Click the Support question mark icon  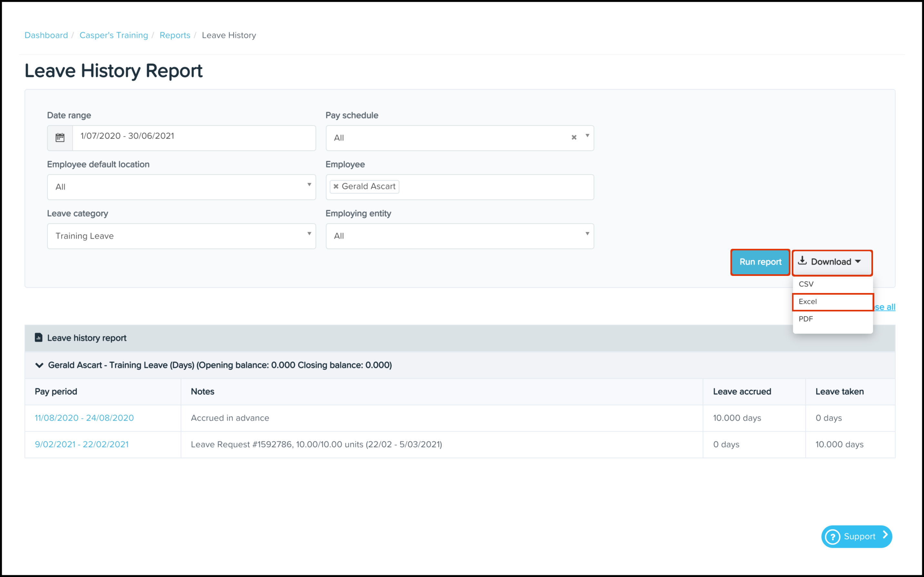[832, 537]
